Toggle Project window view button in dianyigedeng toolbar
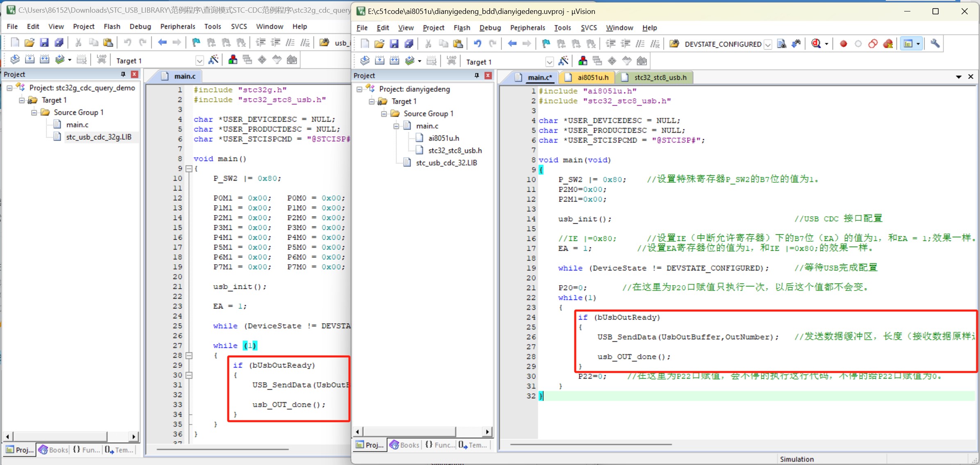Image resolution: width=980 pixels, height=465 pixels. click(908, 44)
